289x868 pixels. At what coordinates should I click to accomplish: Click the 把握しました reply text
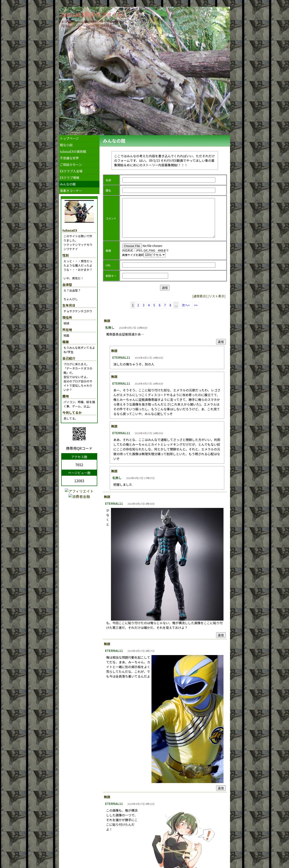pos(123,484)
